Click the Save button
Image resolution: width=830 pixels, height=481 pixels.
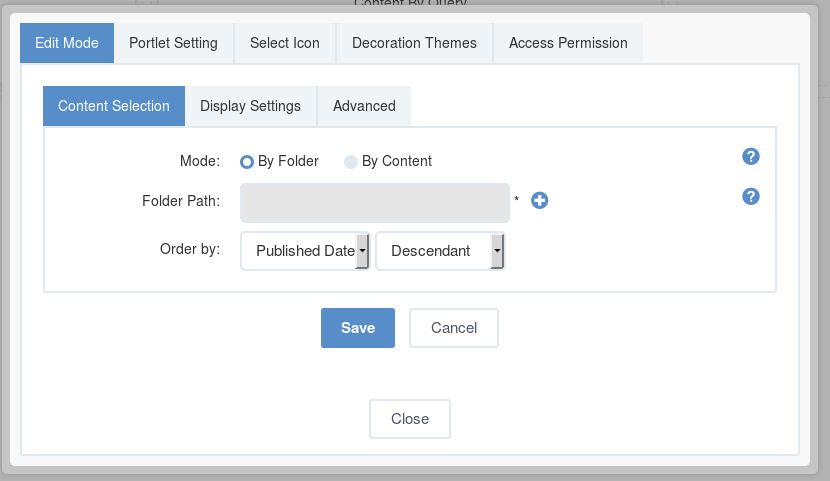358,328
